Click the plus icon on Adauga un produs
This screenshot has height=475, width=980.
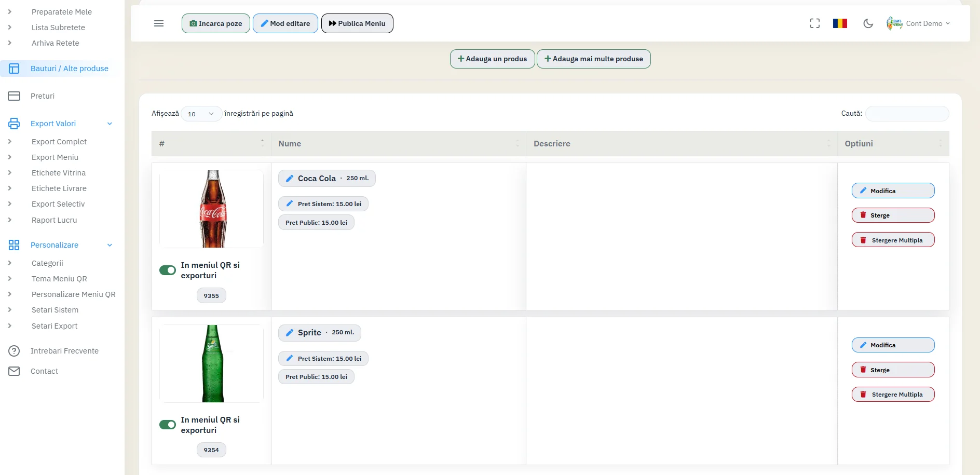[461, 59]
